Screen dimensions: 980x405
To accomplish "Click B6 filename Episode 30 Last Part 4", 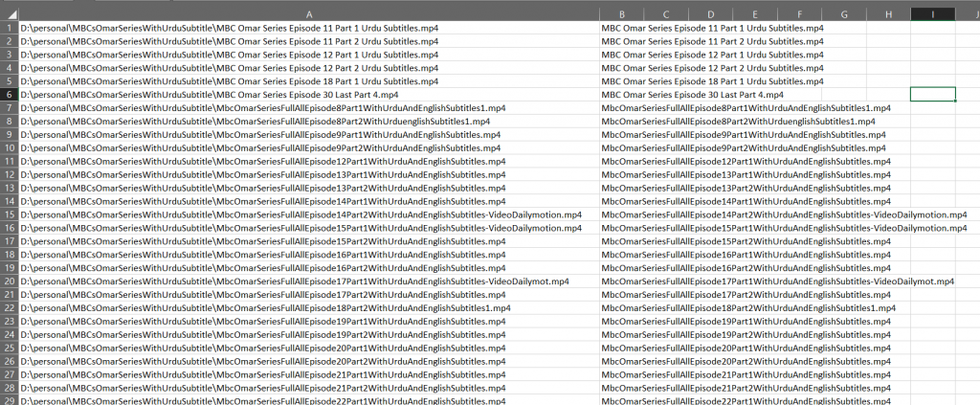I will click(693, 95).
